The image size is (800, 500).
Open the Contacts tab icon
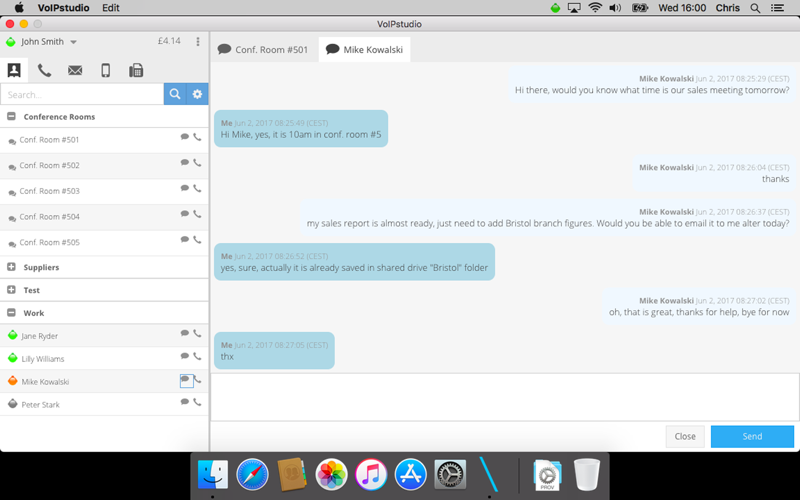coord(14,70)
